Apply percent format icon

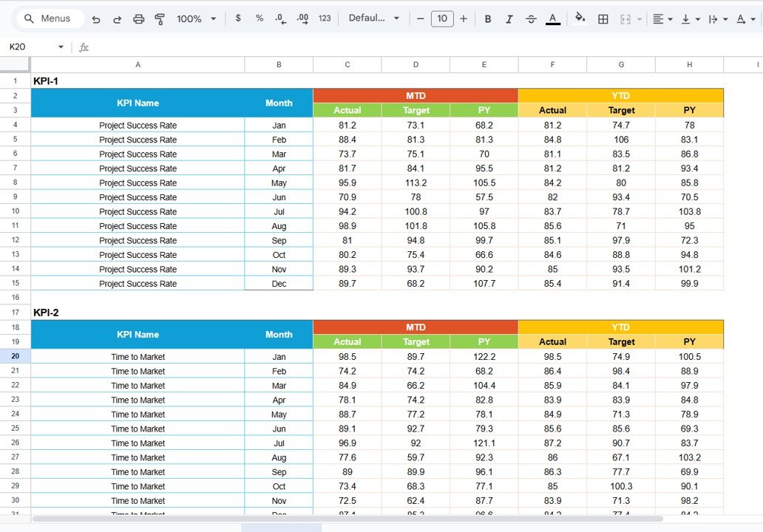tap(259, 18)
